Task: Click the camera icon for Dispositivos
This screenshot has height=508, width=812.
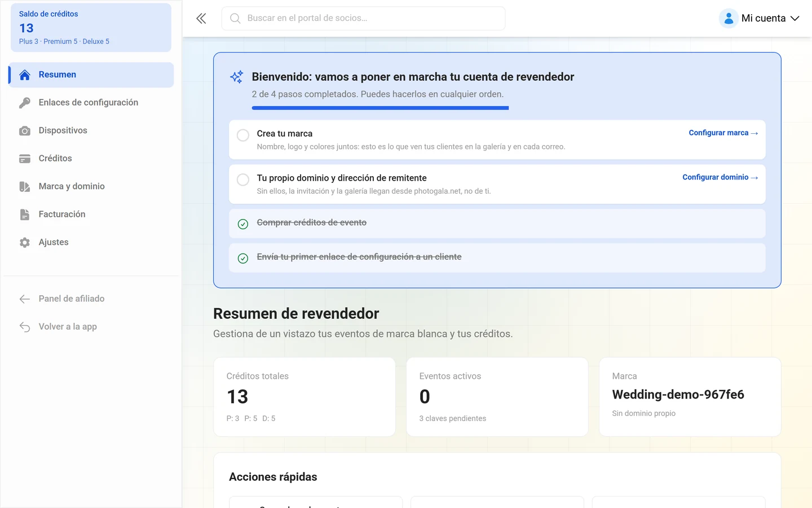Action: click(x=25, y=131)
